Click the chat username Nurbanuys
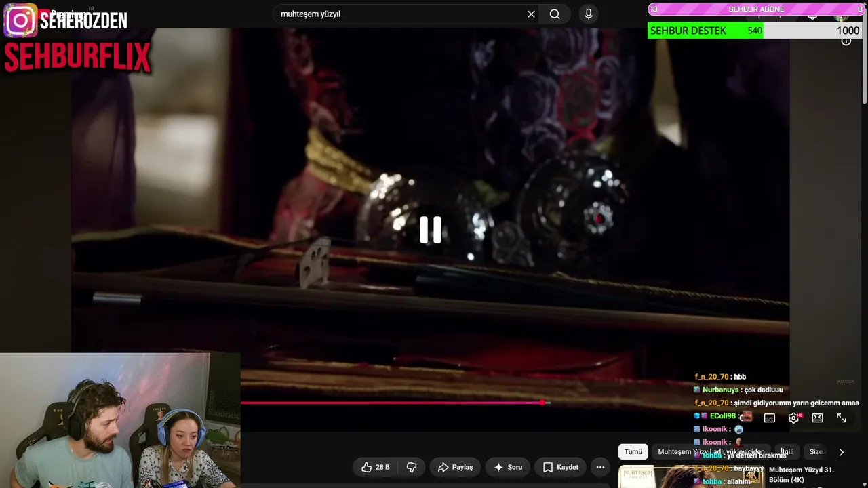 (x=722, y=390)
